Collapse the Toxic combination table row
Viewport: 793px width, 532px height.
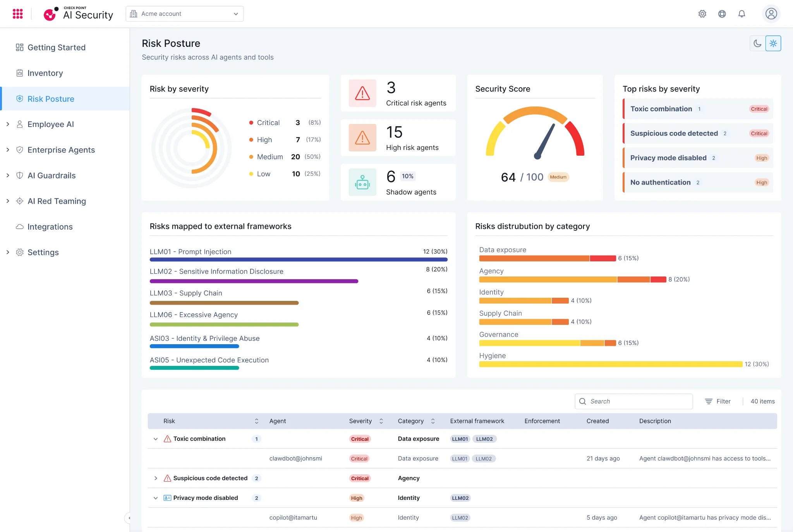pyautogui.click(x=156, y=439)
